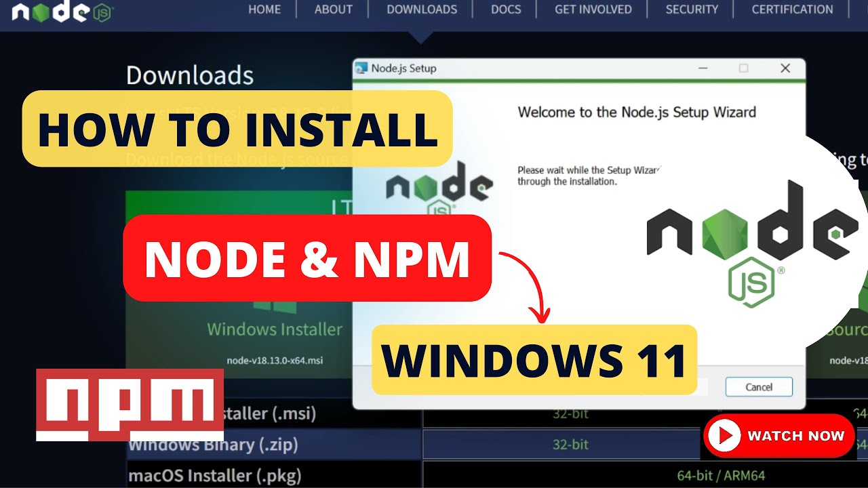Image resolution: width=868 pixels, height=488 pixels.
Task: Go to the GET INVOLVED page
Action: 593,9
